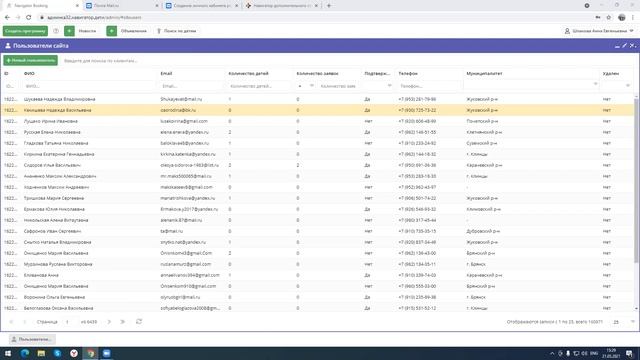Select row Гладкова Татьяна Николаевна

coord(318,143)
